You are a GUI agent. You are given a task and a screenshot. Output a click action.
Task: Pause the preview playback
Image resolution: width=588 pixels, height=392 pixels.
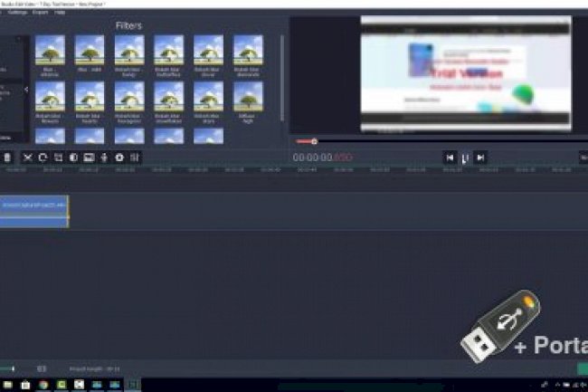click(465, 158)
